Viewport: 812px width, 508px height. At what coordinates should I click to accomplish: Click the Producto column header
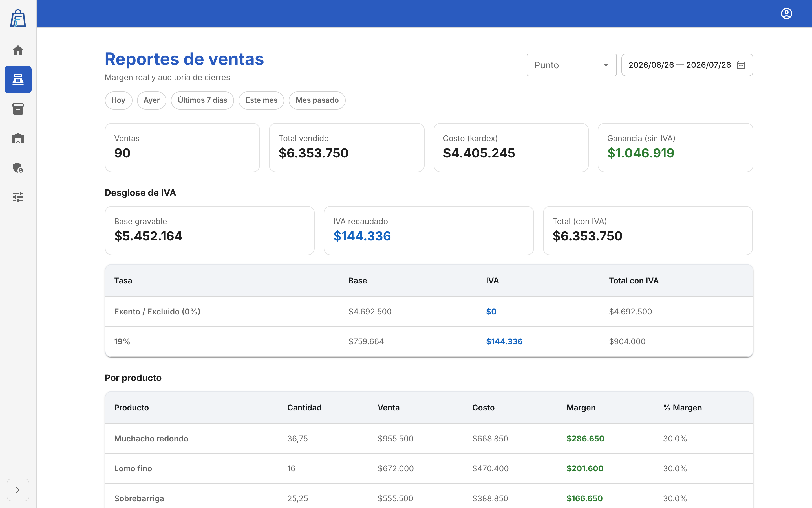click(x=132, y=408)
